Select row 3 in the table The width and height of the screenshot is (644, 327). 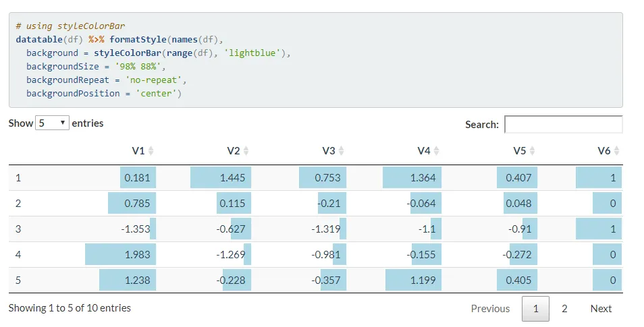tap(18, 229)
